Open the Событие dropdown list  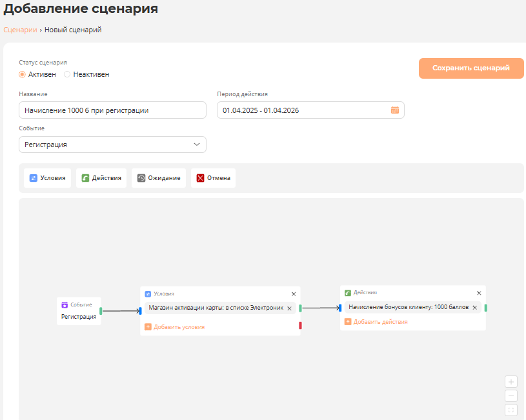pyautogui.click(x=112, y=145)
